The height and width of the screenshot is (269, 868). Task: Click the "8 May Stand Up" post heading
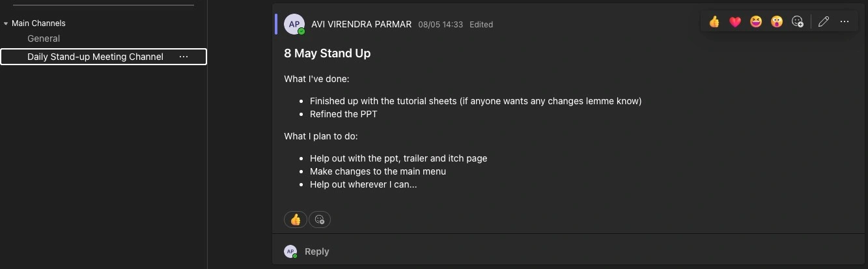(327, 53)
